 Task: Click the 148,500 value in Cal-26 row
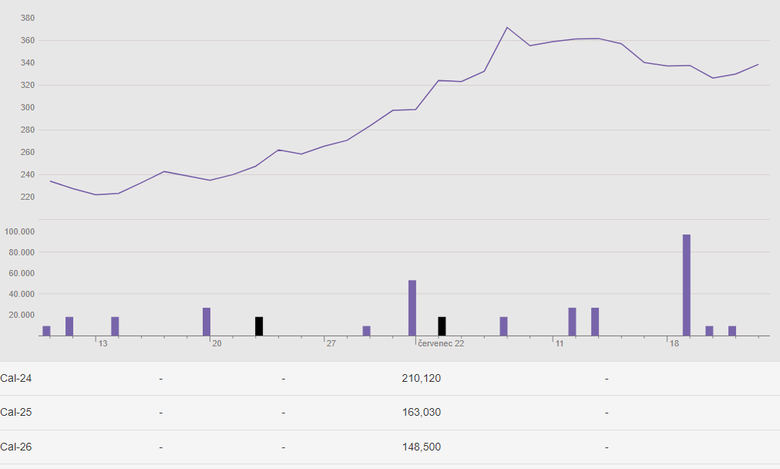(420, 447)
